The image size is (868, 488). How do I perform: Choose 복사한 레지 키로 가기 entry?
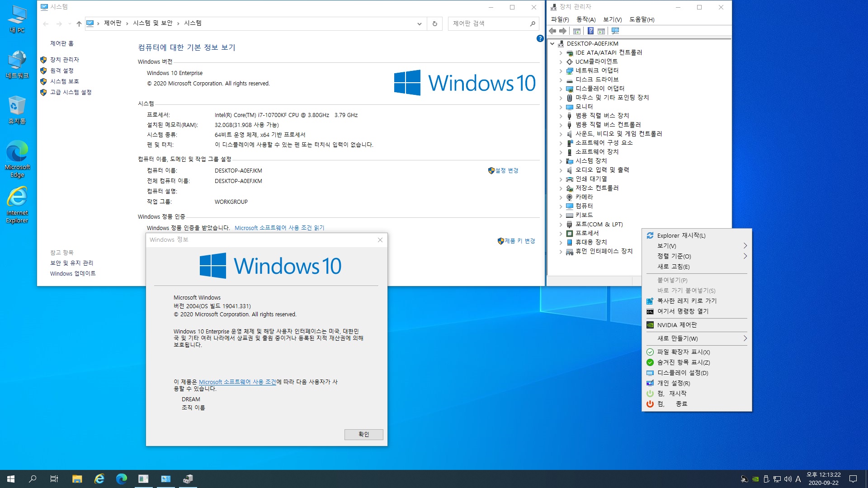coord(697,301)
